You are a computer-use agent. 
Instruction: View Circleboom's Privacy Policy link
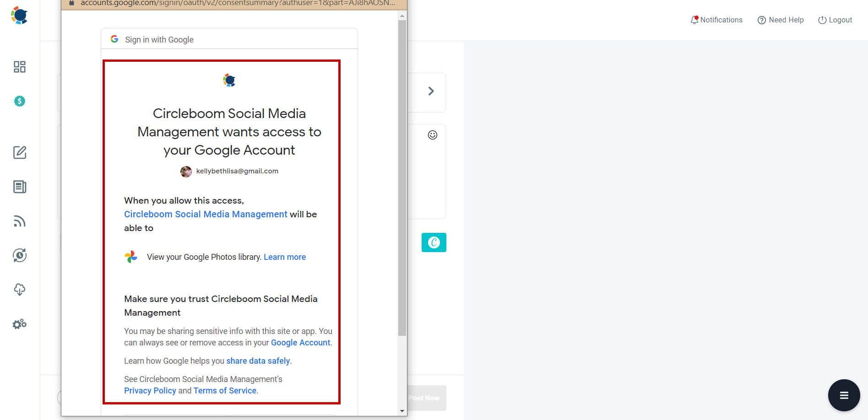[x=150, y=390]
